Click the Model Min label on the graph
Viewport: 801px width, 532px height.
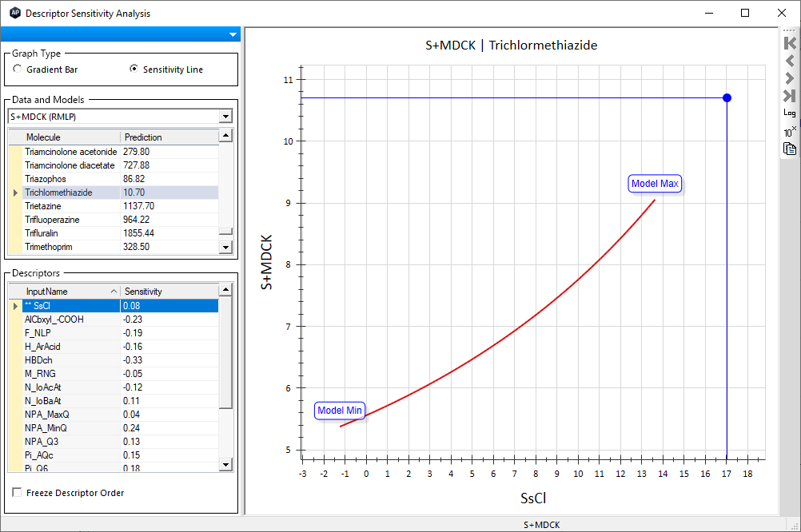[x=340, y=411]
